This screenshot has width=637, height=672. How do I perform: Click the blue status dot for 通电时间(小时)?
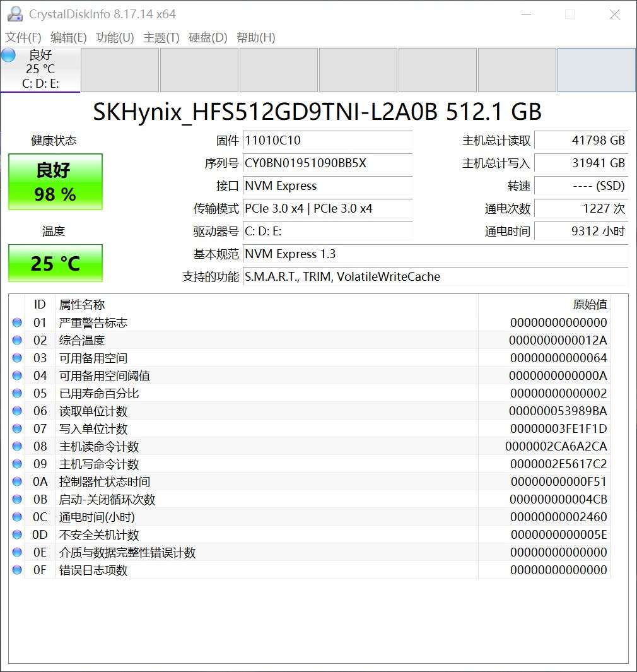17,517
